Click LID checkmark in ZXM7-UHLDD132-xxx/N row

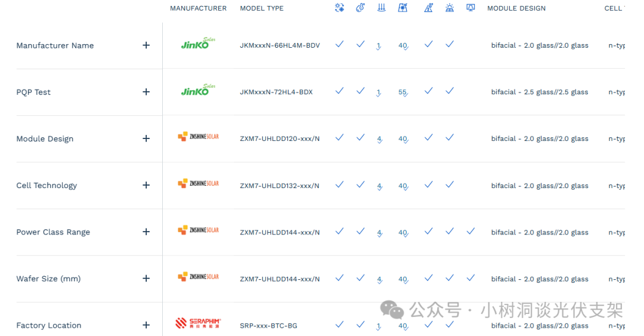click(x=450, y=184)
